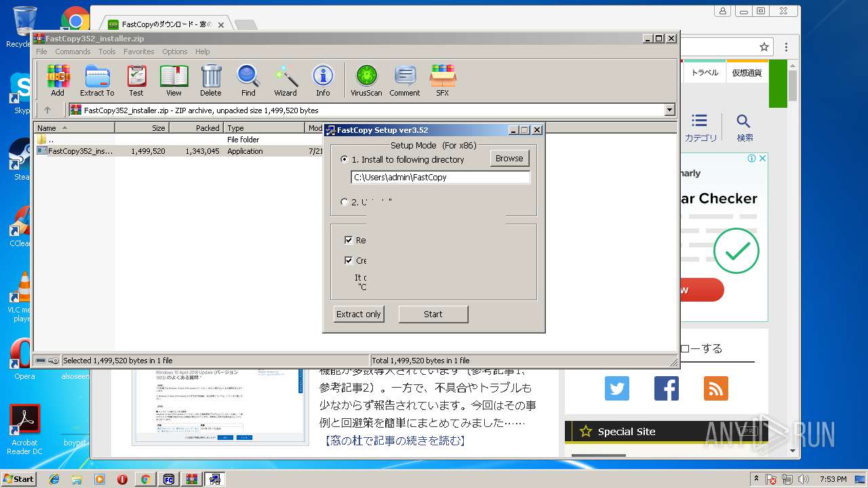Open the Favorites menu
Viewport: 868px width, 488px height.
pos(138,52)
